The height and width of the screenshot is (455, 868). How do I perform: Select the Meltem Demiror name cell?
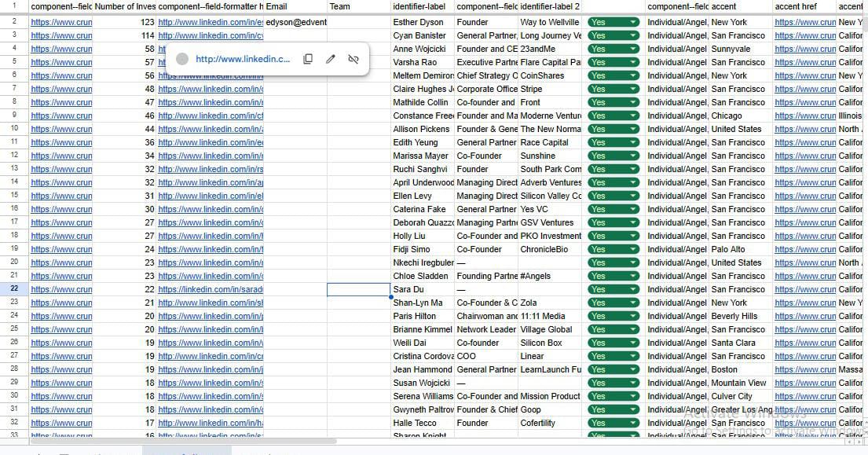coord(423,75)
